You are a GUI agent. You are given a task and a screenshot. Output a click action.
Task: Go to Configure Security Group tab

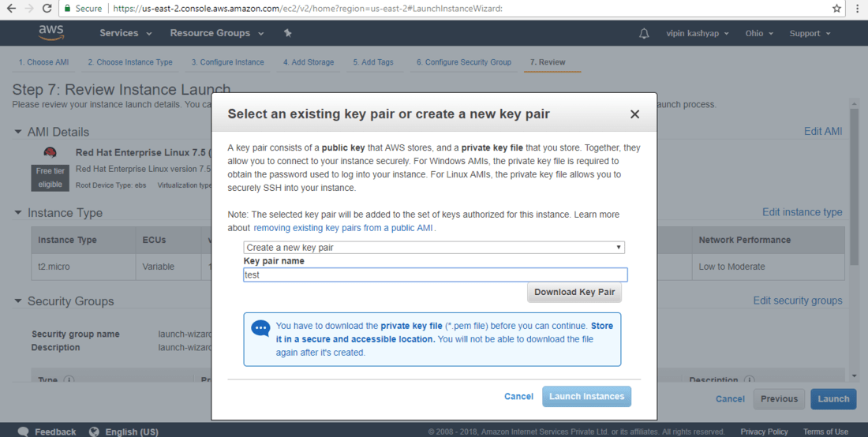[464, 62]
